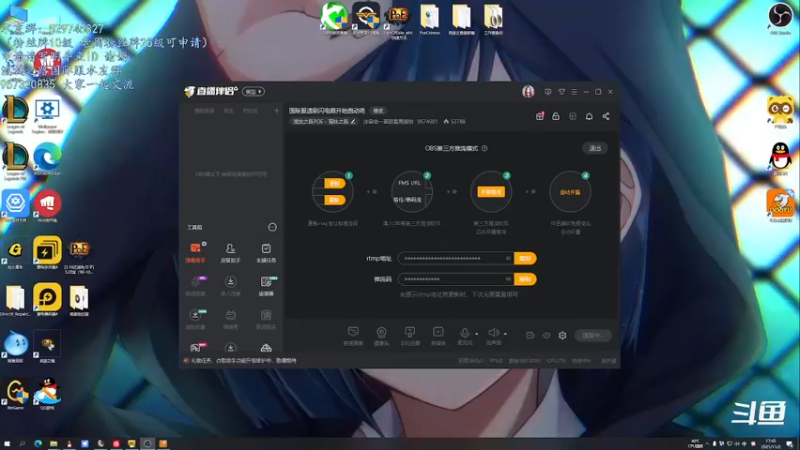Toggle the preview eye icon in bottom bar

[546, 335]
